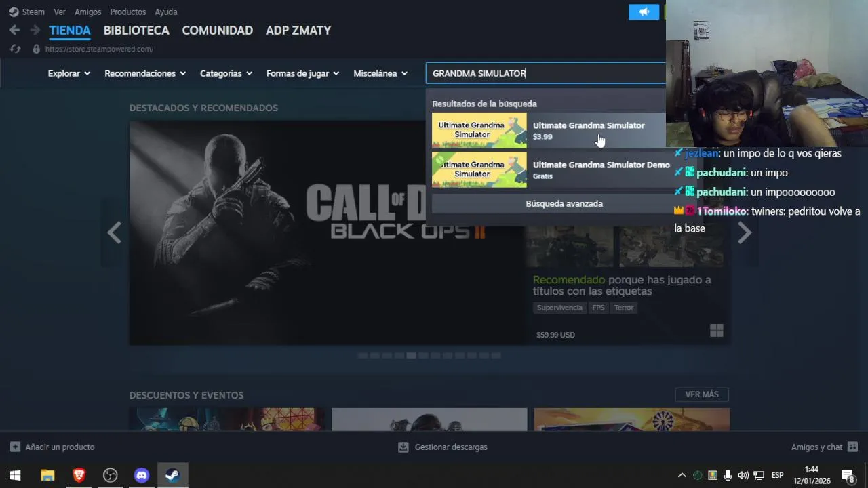Viewport: 868px width, 488px height.
Task: Expand the Explorar dropdown
Action: click(69, 73)
